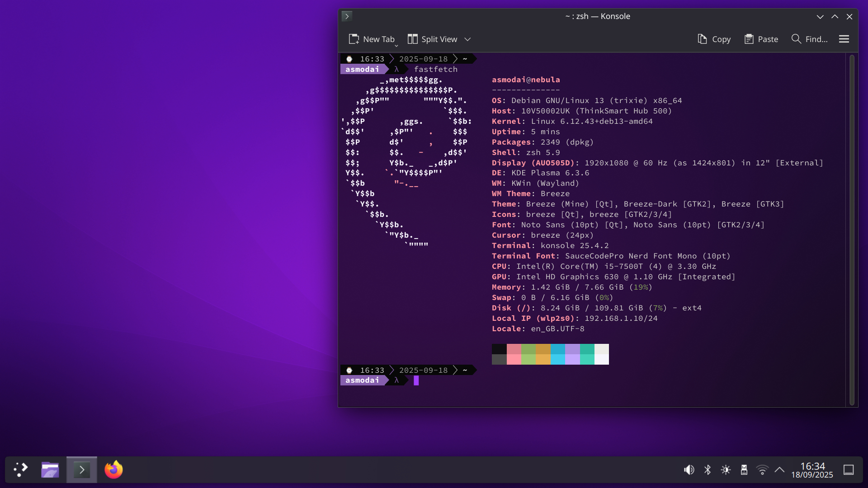Open Firefox from the taskbar
The image size is (868, 488).
(x=113, y=469)
